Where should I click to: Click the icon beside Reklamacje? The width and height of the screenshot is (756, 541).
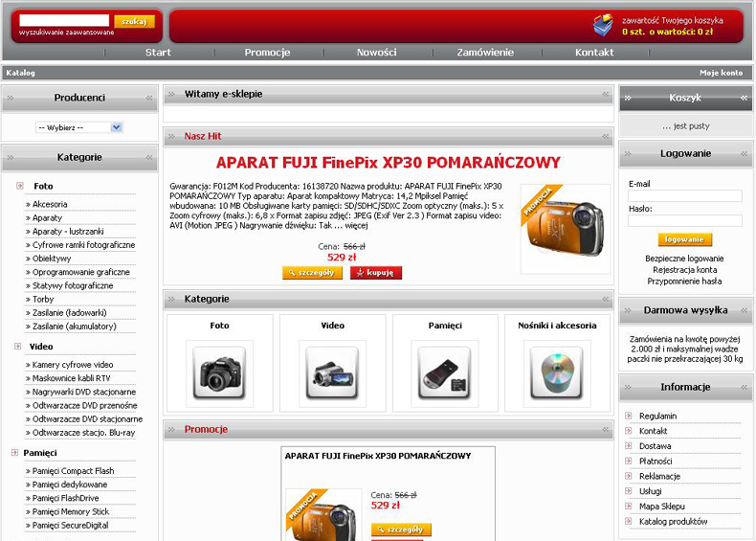pos(628,476)
